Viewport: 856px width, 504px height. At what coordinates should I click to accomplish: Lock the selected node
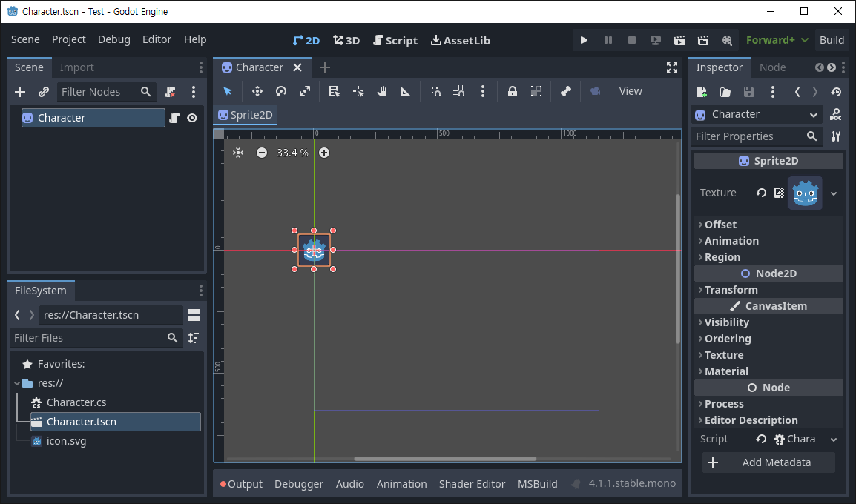click(x=512, y=91)
